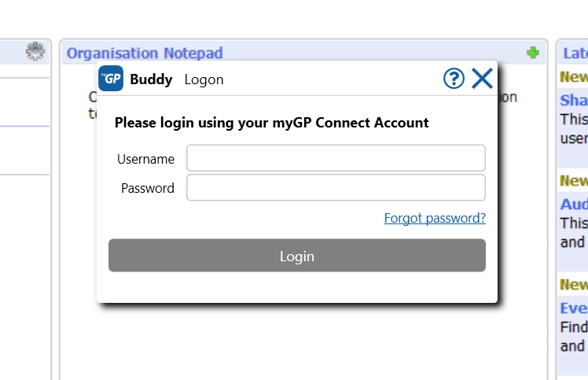Open the help question mark icon

coord(454,79)
